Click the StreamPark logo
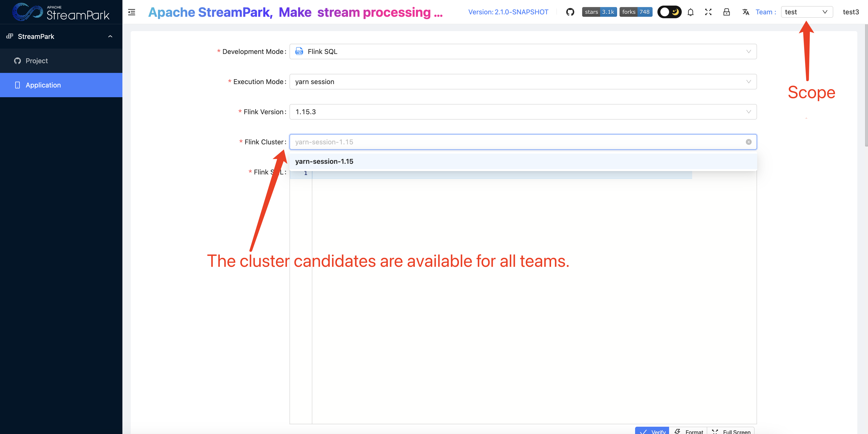This screenshot has width=868, height=434. 61,12
